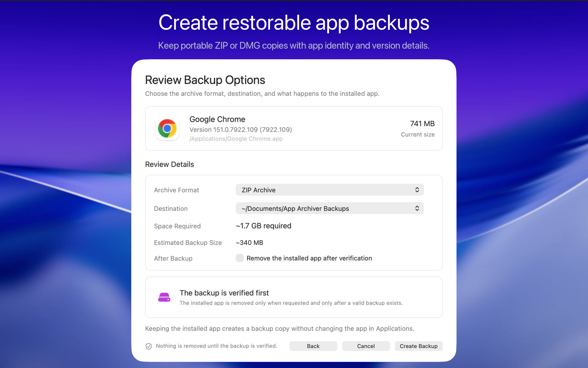588x368 pixels.
Task: Click the /Applications/Google Chrome.app path text
Action: (x=236, y=139)
